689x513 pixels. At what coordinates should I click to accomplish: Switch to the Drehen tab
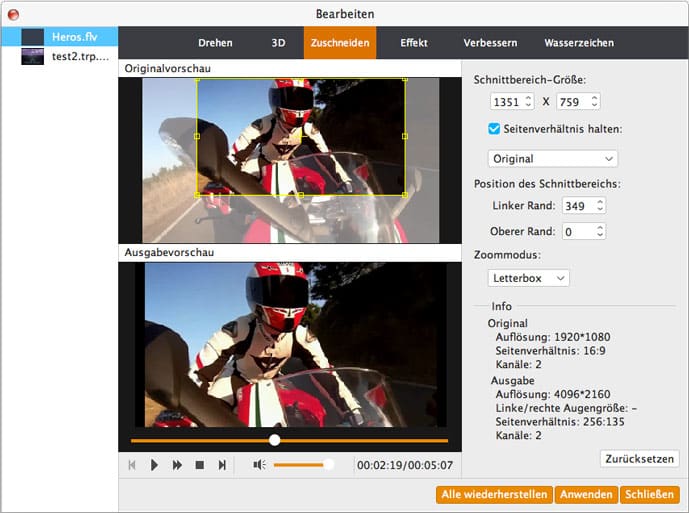click(x=215, y=43)
